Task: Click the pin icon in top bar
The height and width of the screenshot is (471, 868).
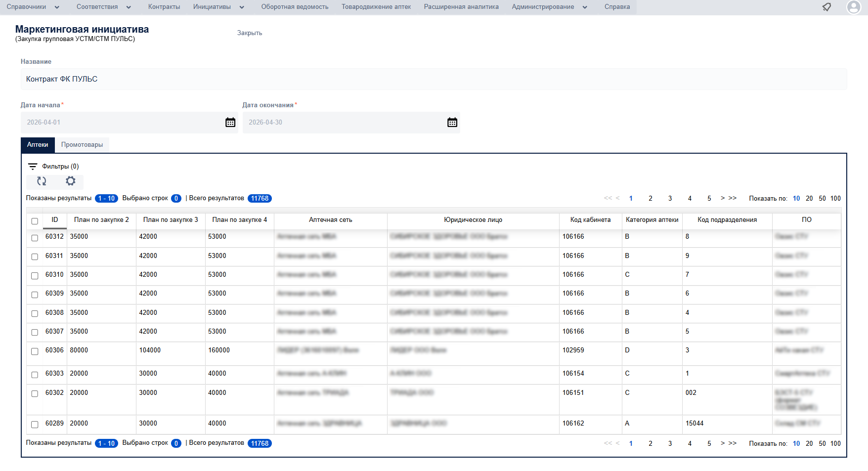Action: click(826, 7)
